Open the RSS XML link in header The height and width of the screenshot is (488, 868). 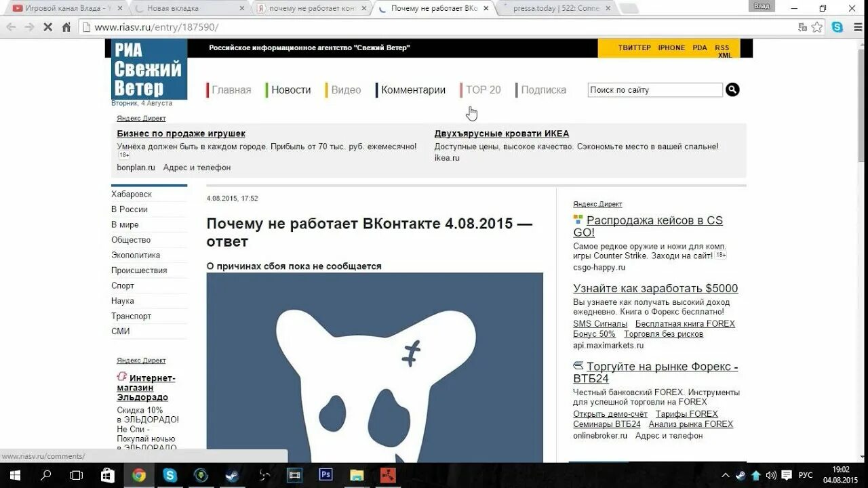pyautogui.click(x=723, y=51)
